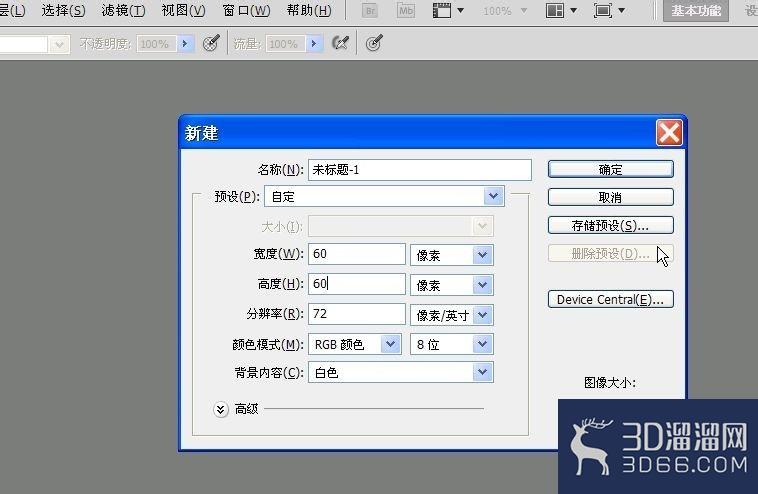Open the flow slider arrow
The width and height of the screenshot is (758, 494).
(x=314, y=44)
